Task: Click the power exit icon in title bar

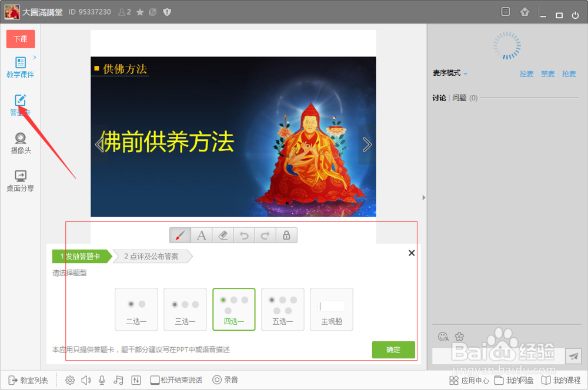Action: (575, 15)
